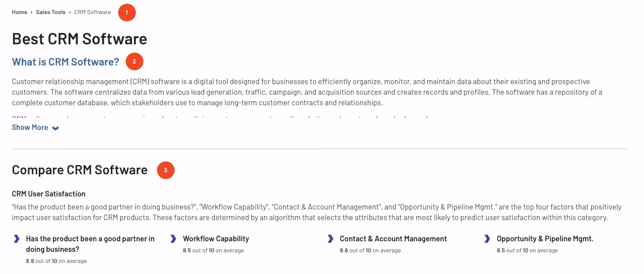Screen dimensions: 644x274
Task: Click the orange marker numbered 3
Action: [166, 170]
